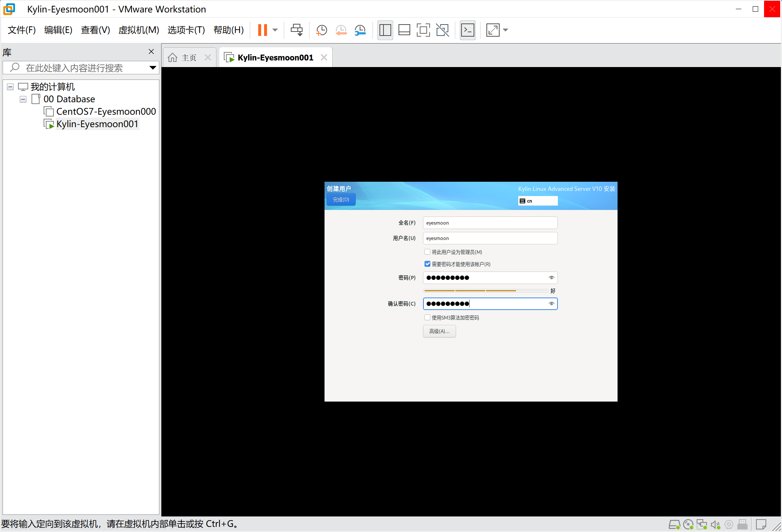Click the sound card status icon
Viewport: 782px width, 532px height.
click(715, 525)
